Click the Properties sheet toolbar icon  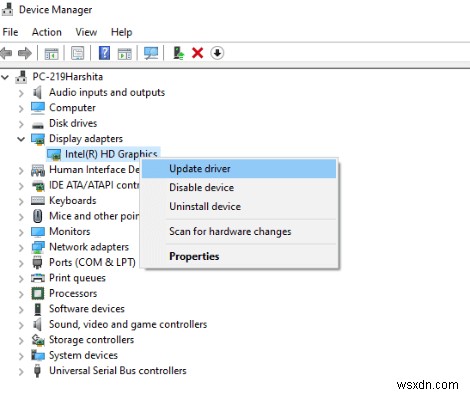[x=78, y=53]
